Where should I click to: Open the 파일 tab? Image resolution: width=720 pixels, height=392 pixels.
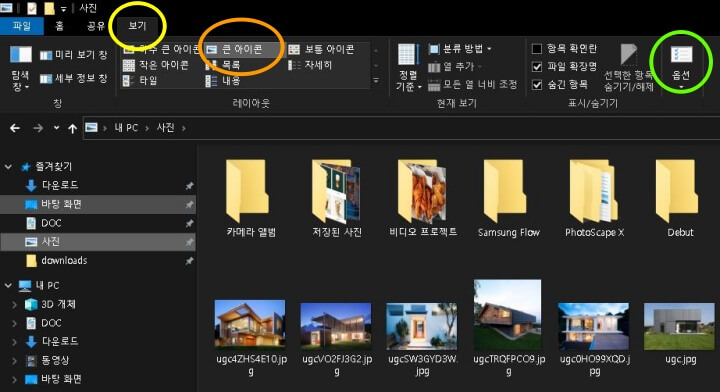click(x=22, y=26)
